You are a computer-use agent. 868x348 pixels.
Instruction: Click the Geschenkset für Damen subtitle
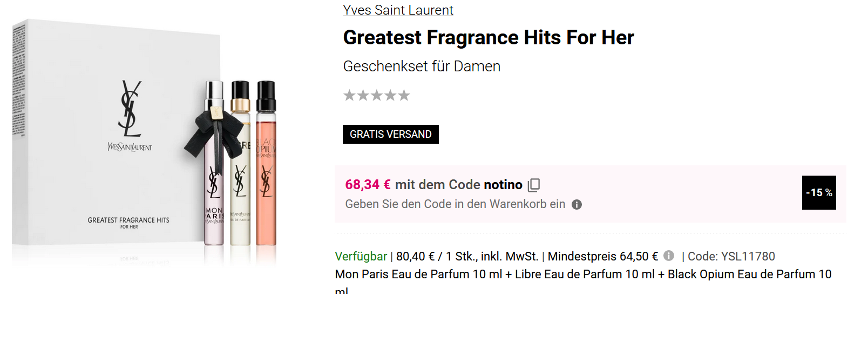422,66
